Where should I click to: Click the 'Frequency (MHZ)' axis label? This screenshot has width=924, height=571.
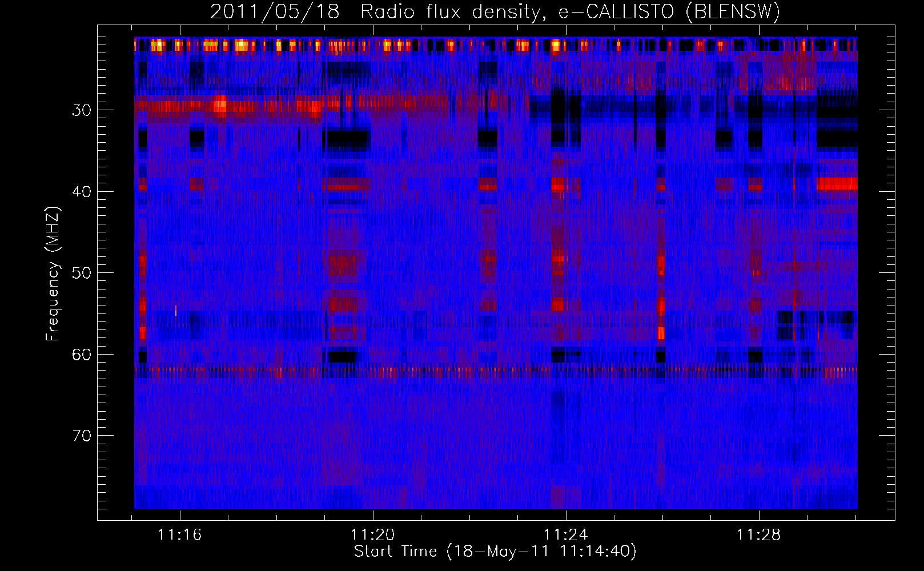pos(53,274)
